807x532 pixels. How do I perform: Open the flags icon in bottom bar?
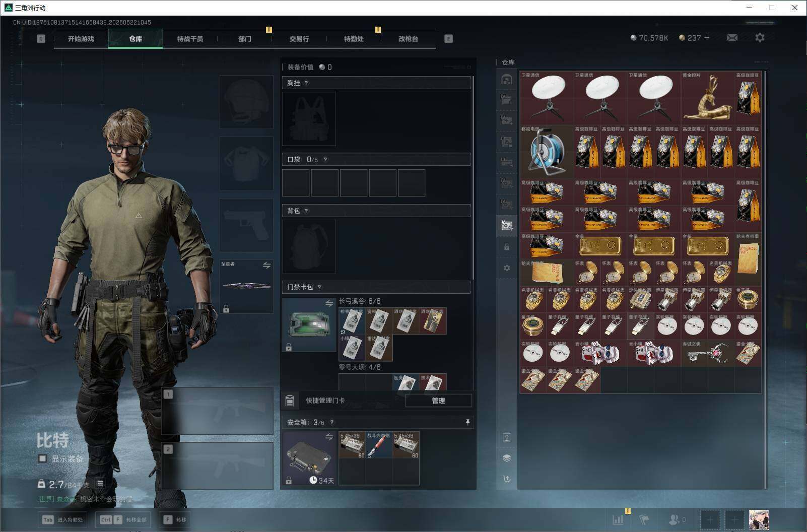point(644,519)
